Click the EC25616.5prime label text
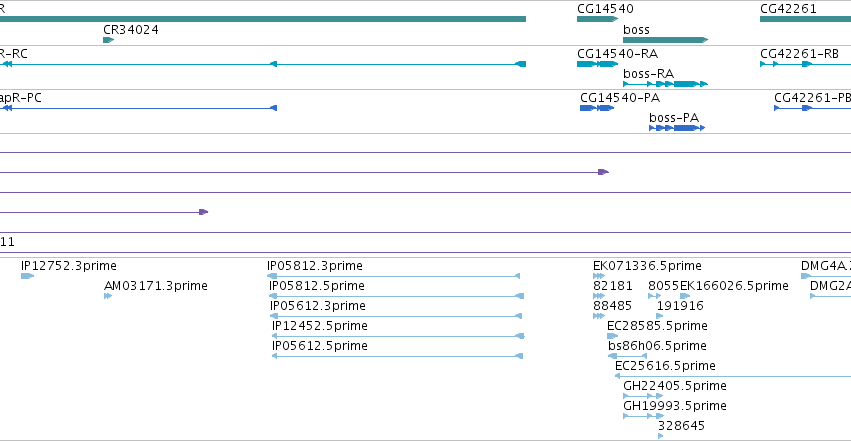The image size is (851, 441). tap(665, 366)
